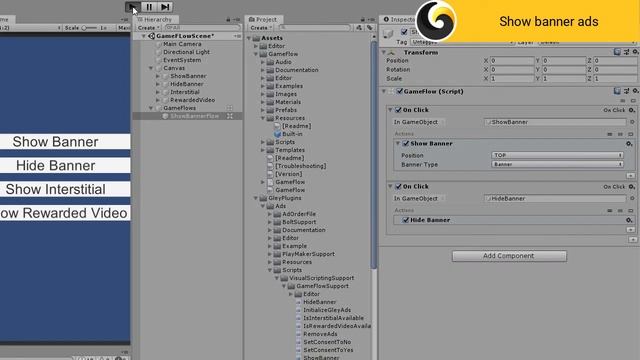This screenshot has width=640, height=360.
Task: Select the SetConsentToYes script icon
Action: tap(298, 350)
